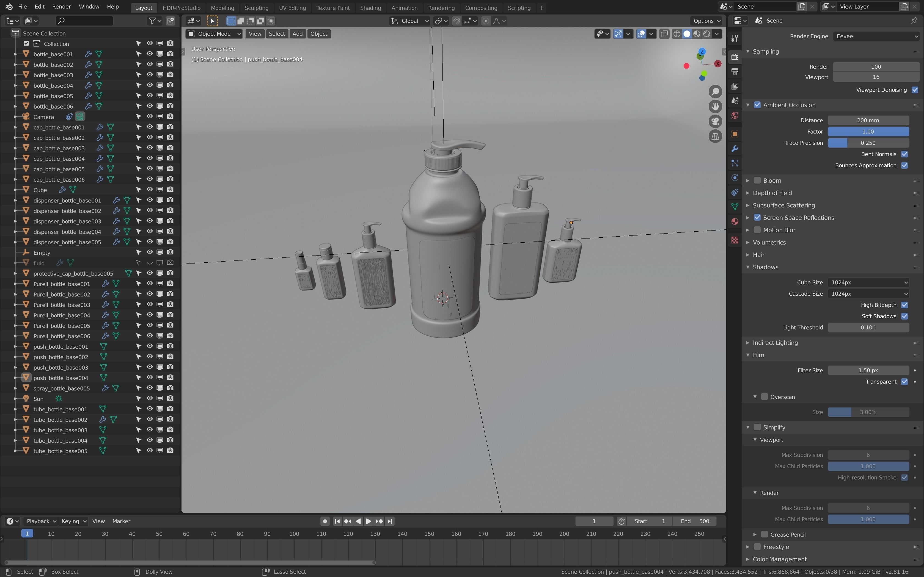This screenshot has height=577, width=924.
Task: Open the Render menu
Action: (61, 7)
